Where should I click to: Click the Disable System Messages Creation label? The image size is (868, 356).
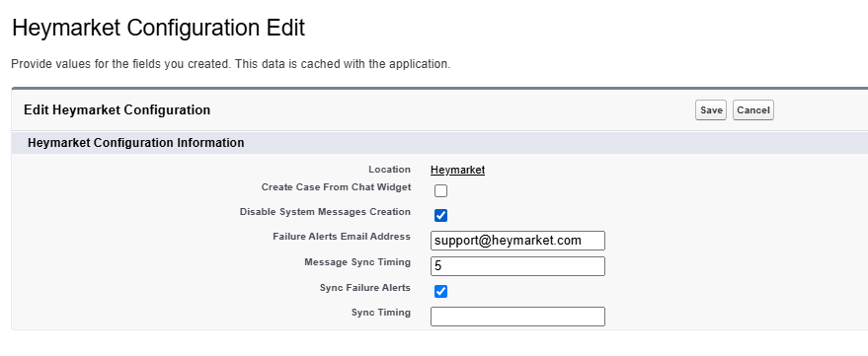[x=325, y=212]
